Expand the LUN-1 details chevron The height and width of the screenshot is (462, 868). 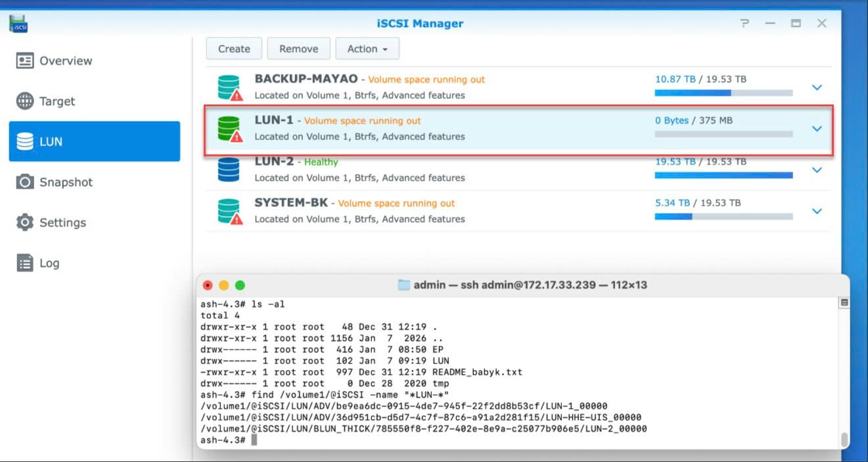(x=817, y=129)
